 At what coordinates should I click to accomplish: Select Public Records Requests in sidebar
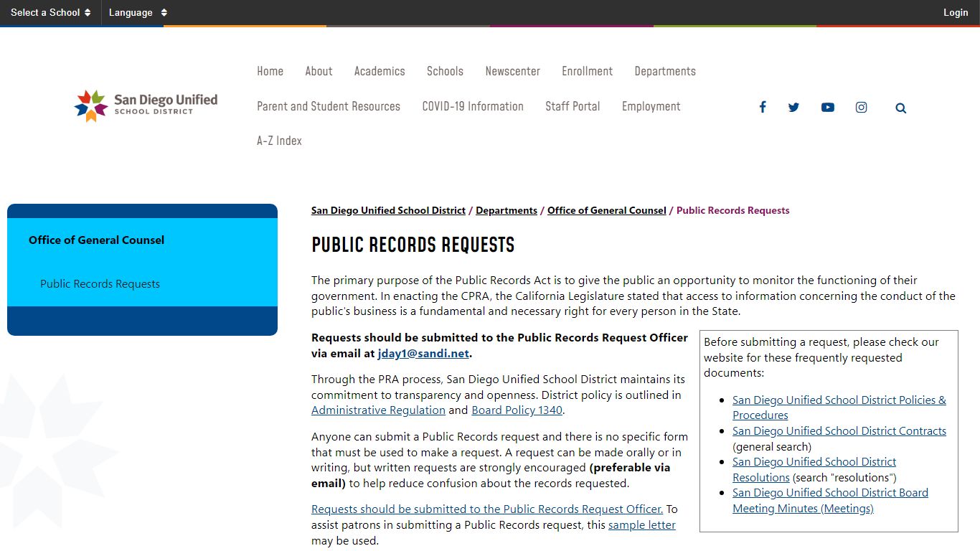point(100,283)
